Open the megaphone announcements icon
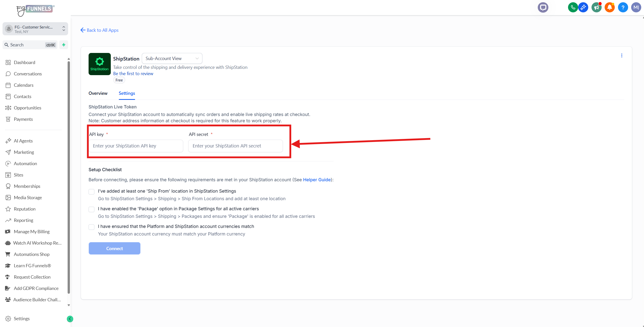Viewport: 644px width, 327px height. coord(597,7)
